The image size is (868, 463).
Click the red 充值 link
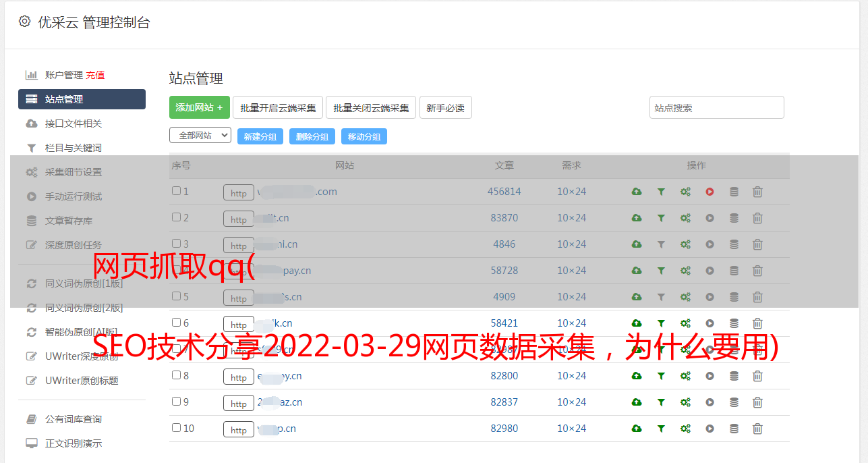coord(95,75)
